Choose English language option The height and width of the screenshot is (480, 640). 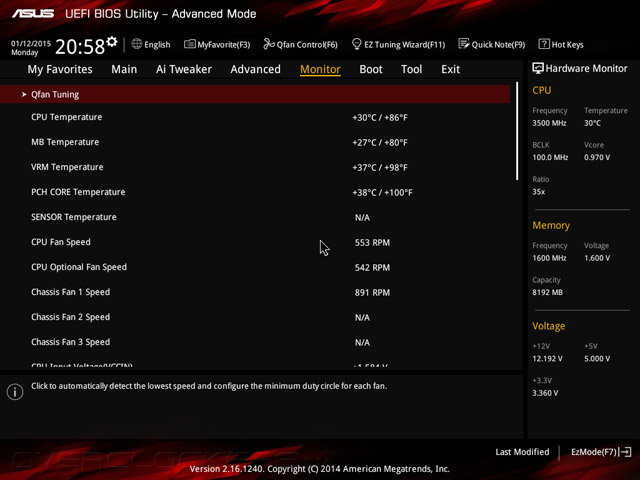click(x=157, y=45)
